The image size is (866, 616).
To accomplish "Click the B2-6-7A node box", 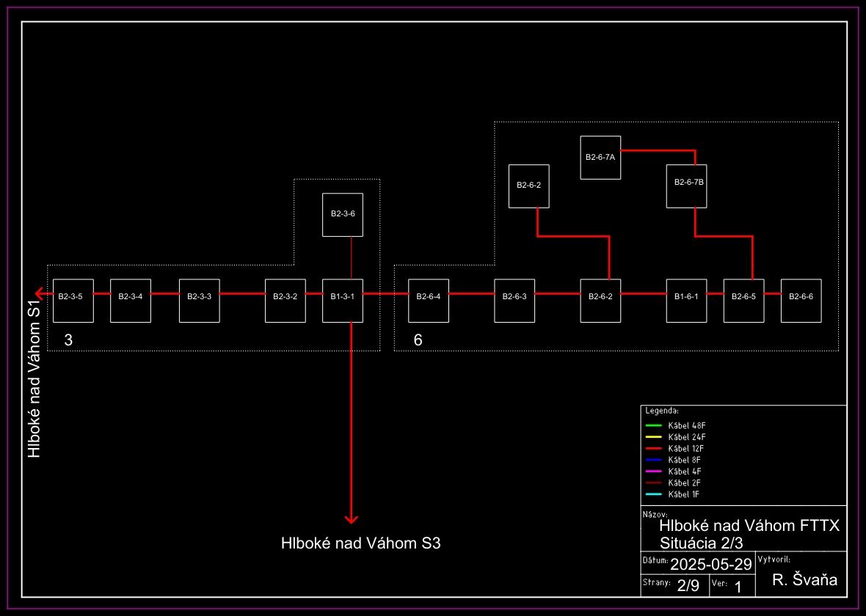I will 600,157.
